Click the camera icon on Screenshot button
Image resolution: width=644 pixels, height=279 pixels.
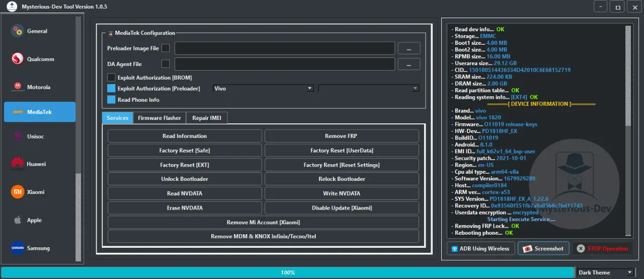click(x=527, y=249)
